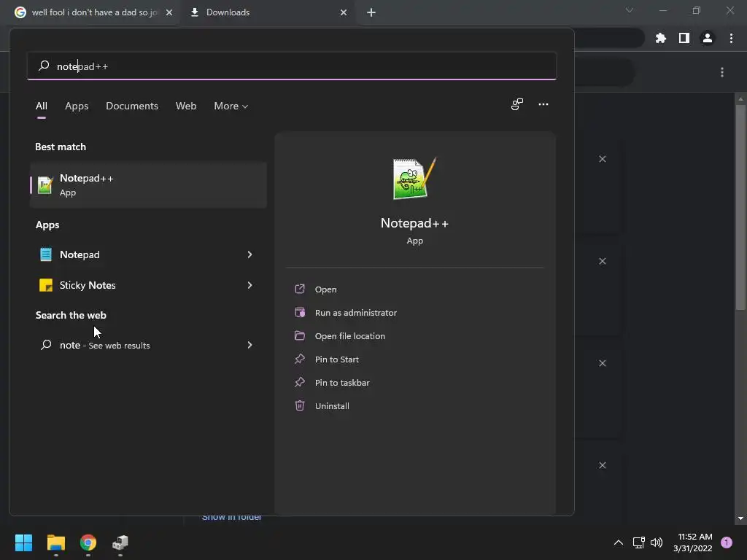
Task: Show hidden tray icons chevron
Action: (x=619, y=542)
